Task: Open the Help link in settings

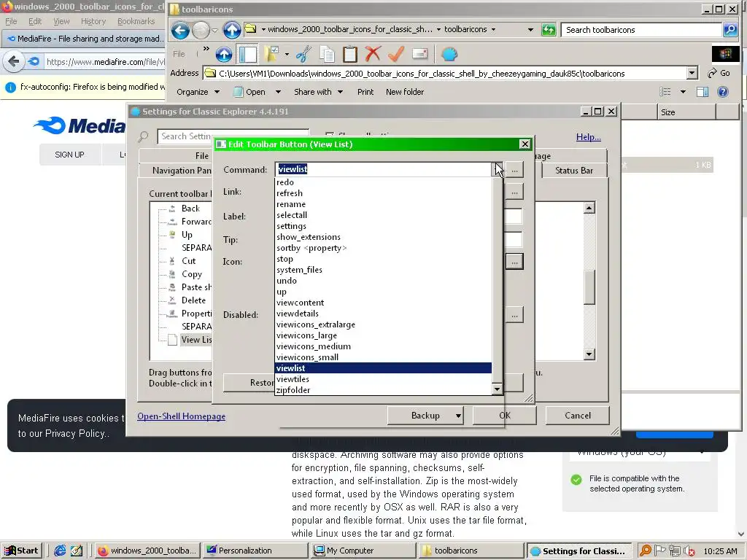Action: [x=589, y=137]
